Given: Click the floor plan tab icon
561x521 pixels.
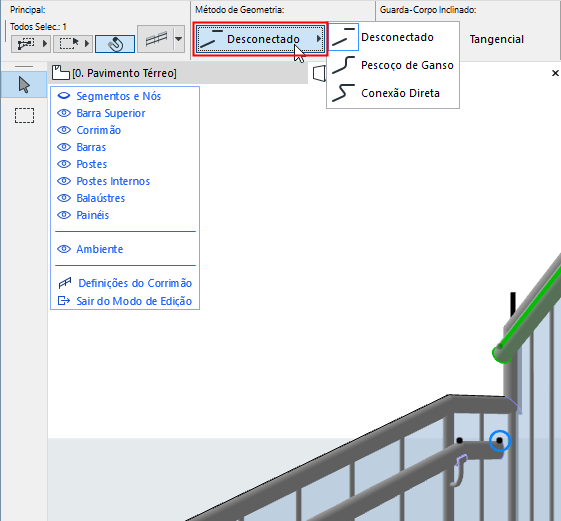Looking at the screenshot, I should [x=60, y=73].
